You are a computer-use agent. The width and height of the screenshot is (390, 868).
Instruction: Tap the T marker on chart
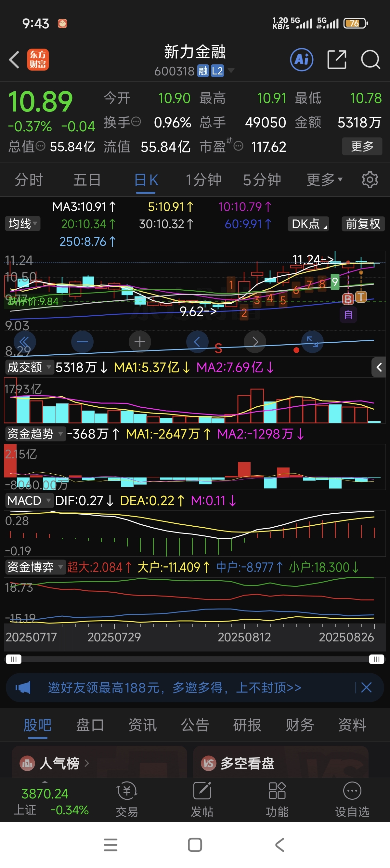coord(361,297)
